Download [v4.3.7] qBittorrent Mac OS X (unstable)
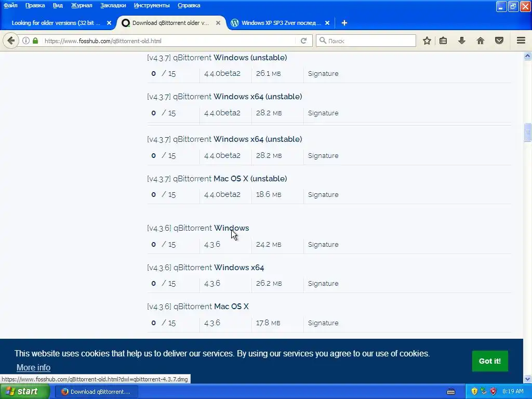This screenshot has width=532, height=399. [217, 179]
